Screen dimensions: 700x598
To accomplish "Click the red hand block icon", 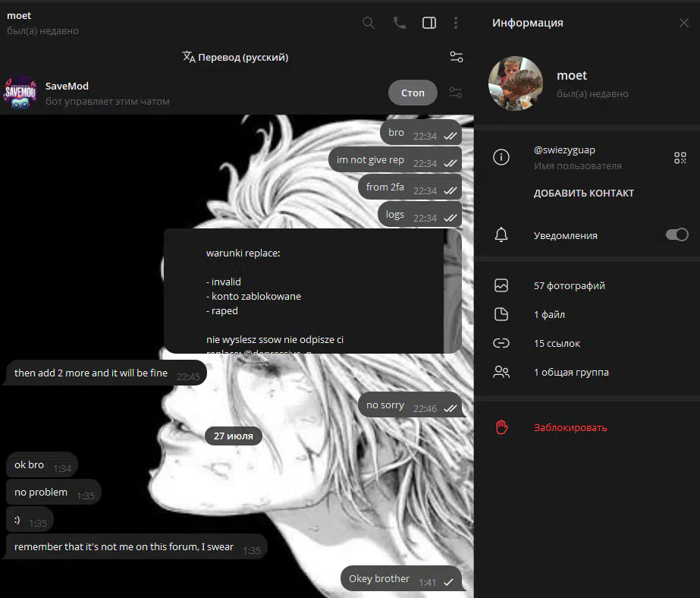I will pyautogui.click(x=501, y=427).
